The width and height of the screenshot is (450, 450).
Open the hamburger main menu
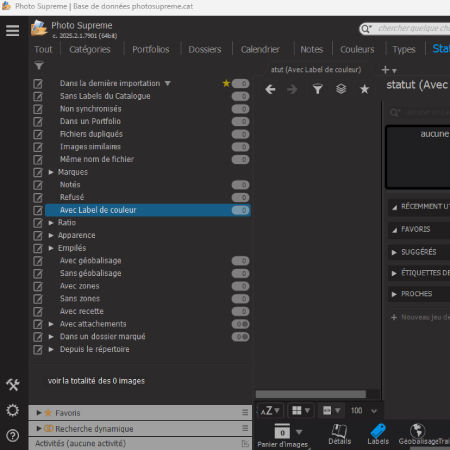click(12, 31)
